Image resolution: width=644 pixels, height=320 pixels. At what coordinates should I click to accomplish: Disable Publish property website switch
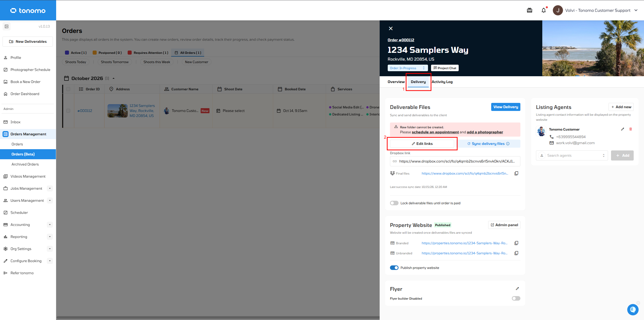[x=394, y=268]
